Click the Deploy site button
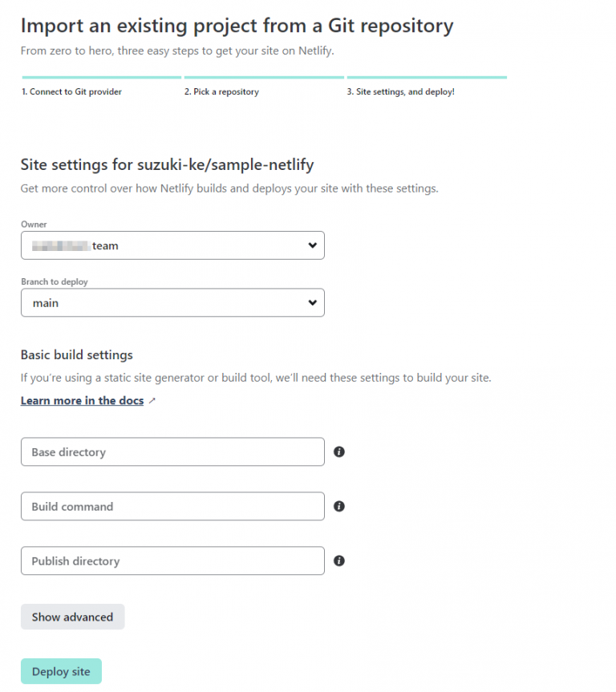Viewport: 616px width, 692px height. [61, 671]
